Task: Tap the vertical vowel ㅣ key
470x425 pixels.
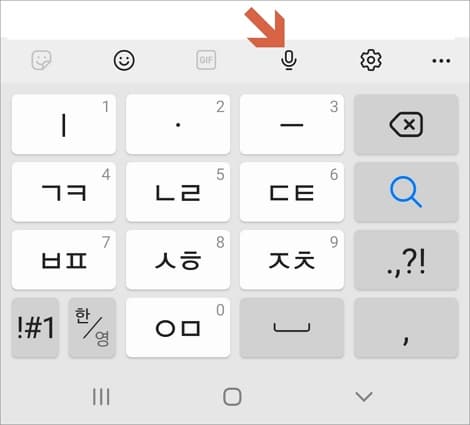Action: (x=64, y=124)
